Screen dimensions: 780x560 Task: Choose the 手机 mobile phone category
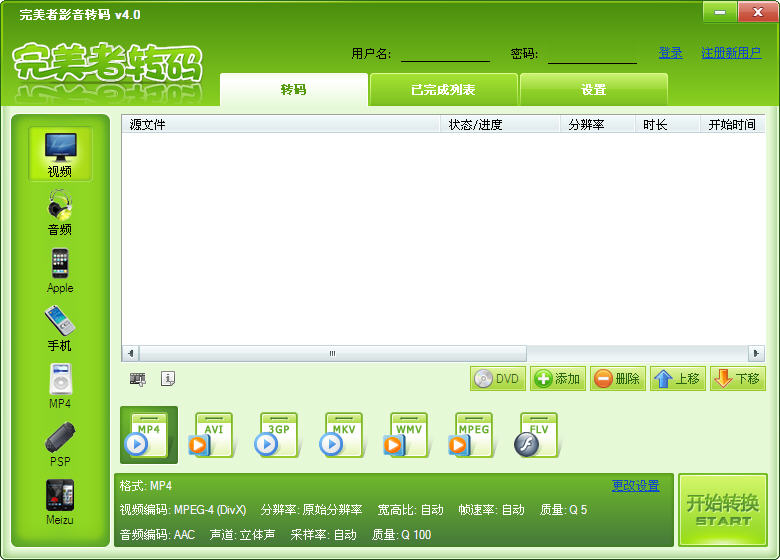60,329
